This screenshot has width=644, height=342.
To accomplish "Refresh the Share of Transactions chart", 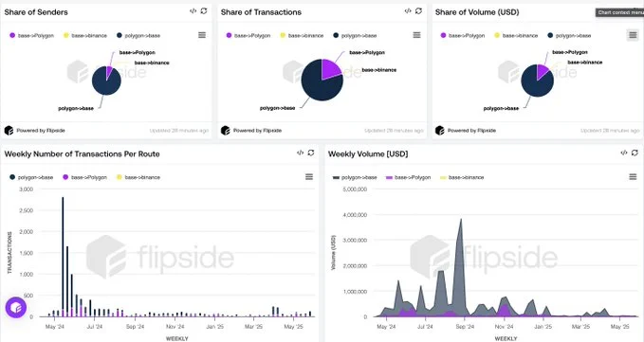I will click(418, 11).
